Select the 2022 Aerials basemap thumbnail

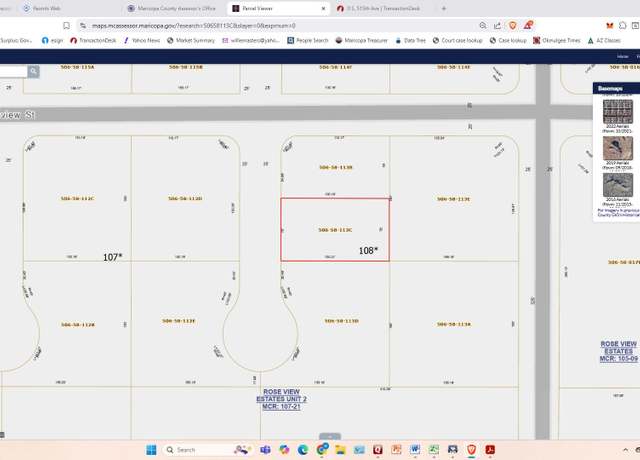[618, 111]
